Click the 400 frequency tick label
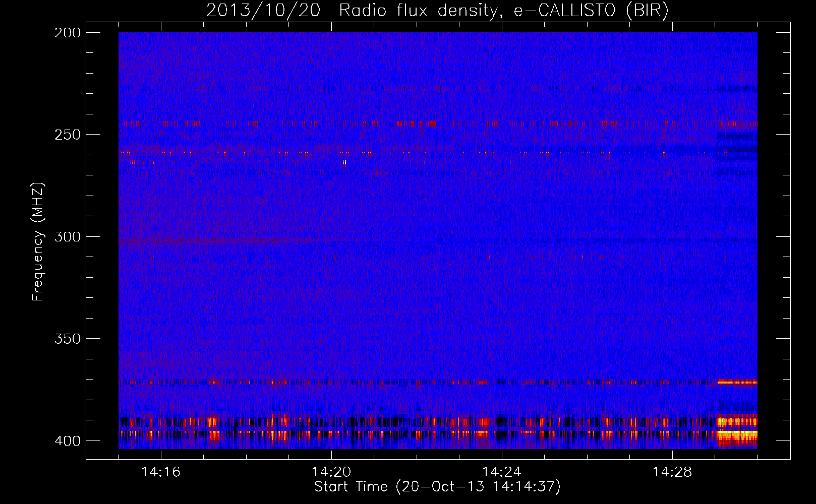The width and height of the screenshot is (816, 504). [68, 441]
